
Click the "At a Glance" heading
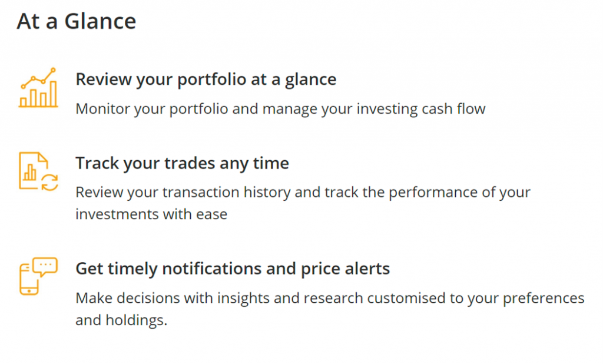click(x=76, y=21)
